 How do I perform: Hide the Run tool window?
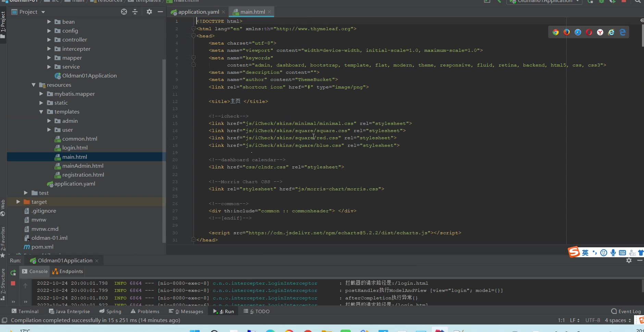point(640,261)
